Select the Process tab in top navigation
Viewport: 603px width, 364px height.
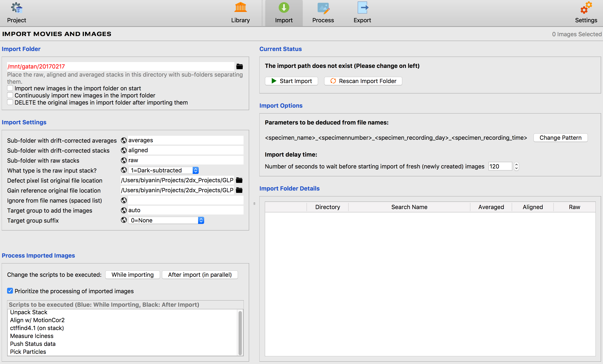323,13
